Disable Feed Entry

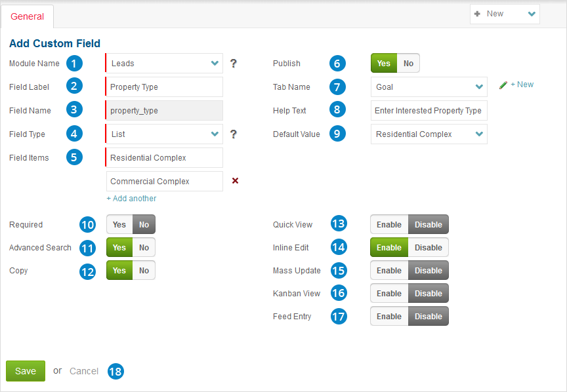click(x=428, y=316)
